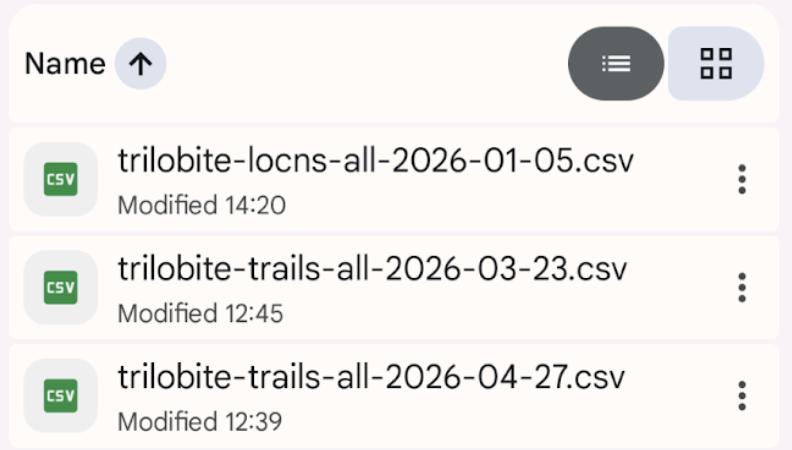Open more options for trilobite-locns-all-2026-01-05.csv
This screenshot has height=450, width=792.
pos(741,180)
